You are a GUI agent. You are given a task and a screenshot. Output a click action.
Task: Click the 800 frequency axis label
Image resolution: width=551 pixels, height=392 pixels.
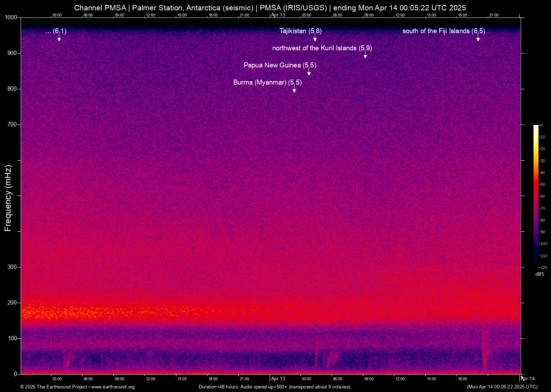tap(12, 89)
